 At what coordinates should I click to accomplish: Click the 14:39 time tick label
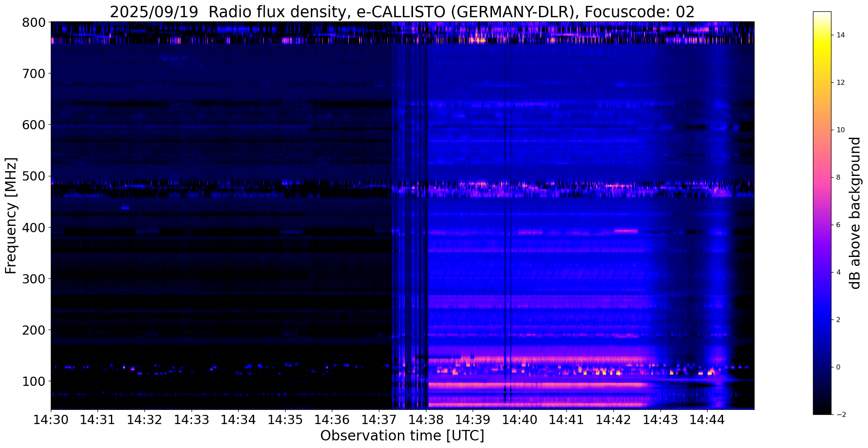(x=473, y=419)
